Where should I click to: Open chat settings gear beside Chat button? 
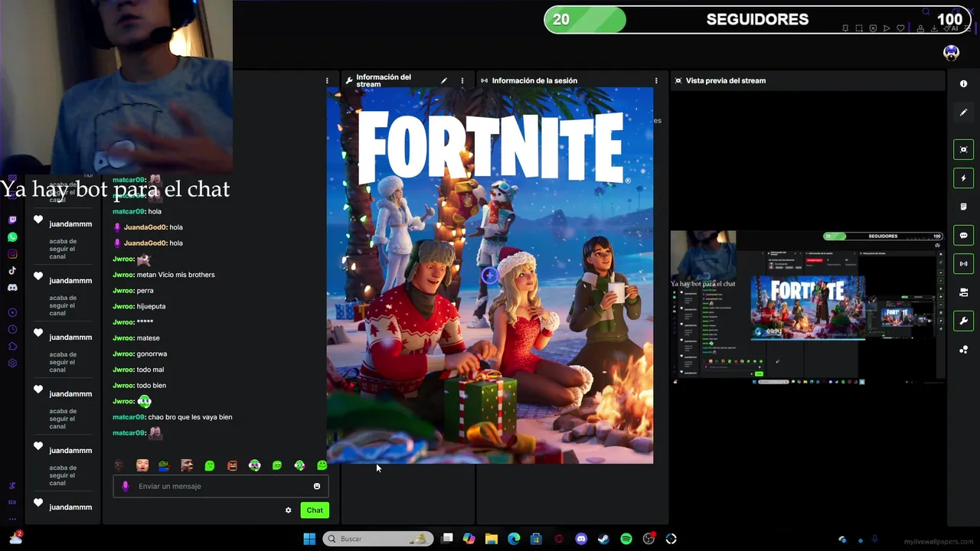pos(288,510)
